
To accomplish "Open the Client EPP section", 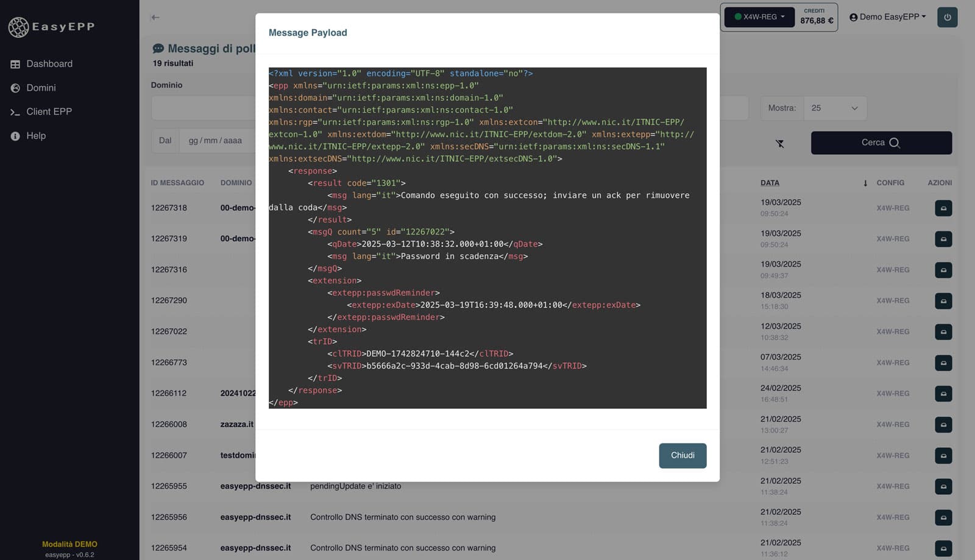I will (49, 112).
